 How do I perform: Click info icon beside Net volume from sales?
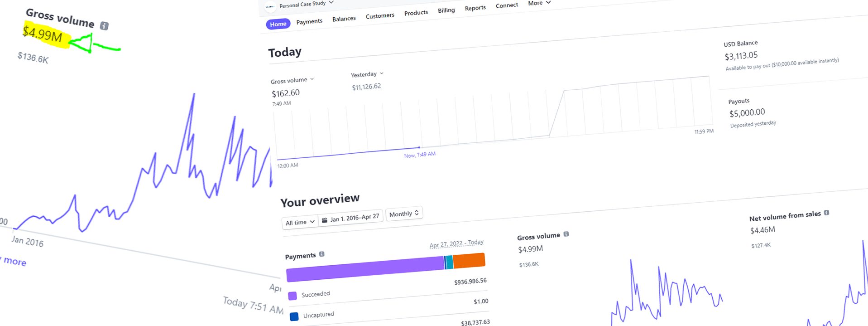pos(826,213)
